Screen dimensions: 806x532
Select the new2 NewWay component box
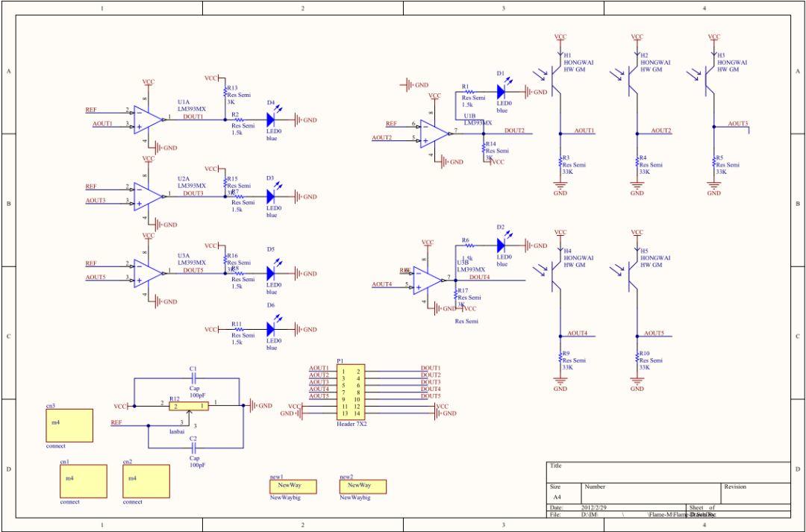363,486
